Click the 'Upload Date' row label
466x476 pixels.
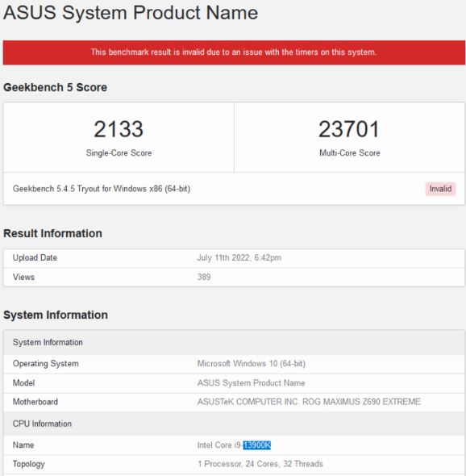[35, 257]
